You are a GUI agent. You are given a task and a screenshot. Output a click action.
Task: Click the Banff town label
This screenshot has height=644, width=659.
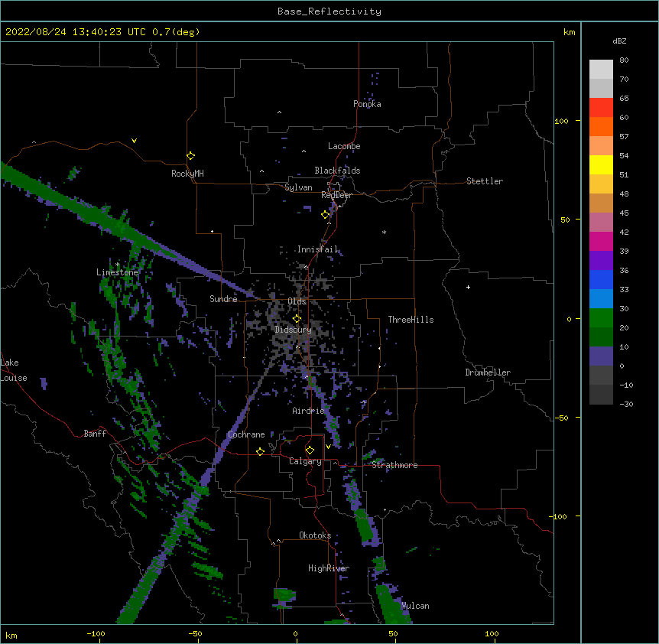coord(95,434)
